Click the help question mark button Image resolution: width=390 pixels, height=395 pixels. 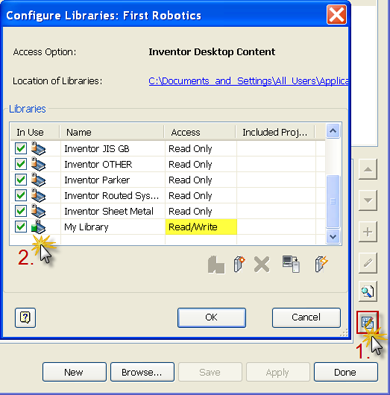(25, 317)
